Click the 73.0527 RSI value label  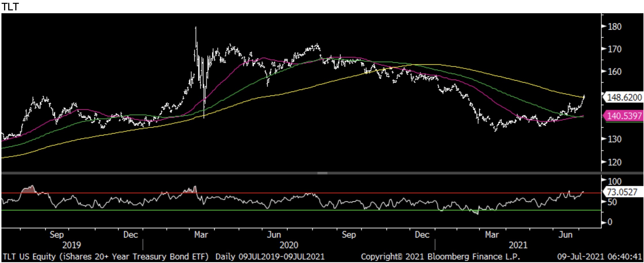pos(622,192)
